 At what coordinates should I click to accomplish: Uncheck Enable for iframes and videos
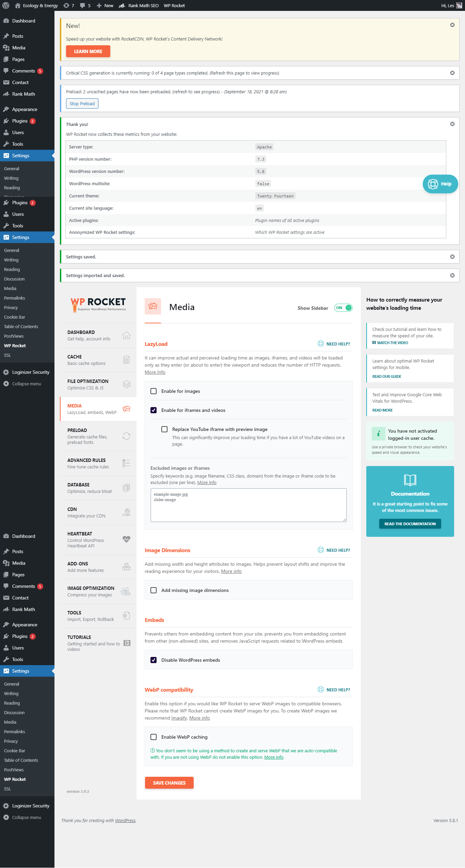point(154,410)
